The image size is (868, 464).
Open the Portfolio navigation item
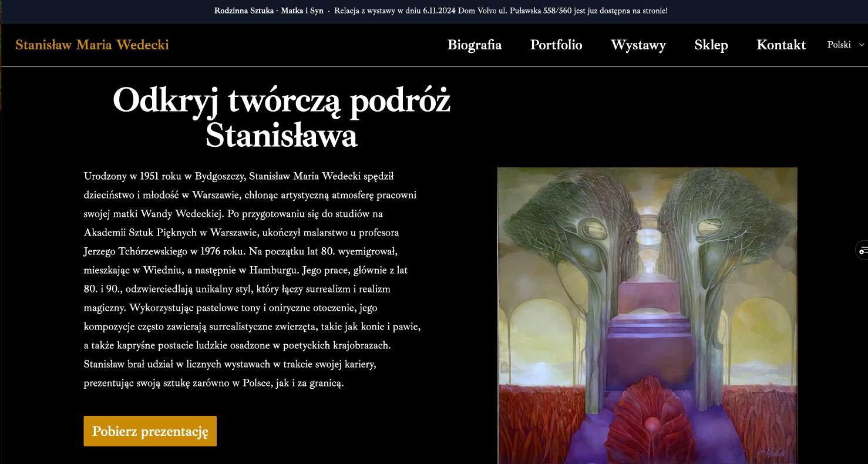[x=556, y=45]
